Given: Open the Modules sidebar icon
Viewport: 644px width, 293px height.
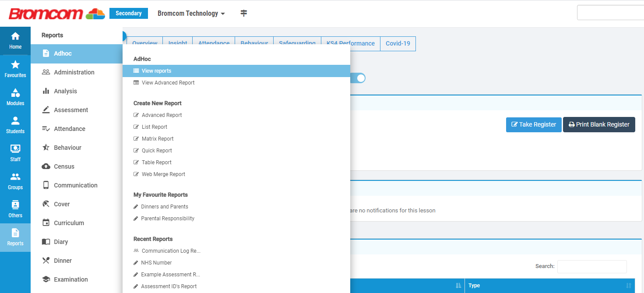Looking at the screenshot, I should pyautogui.click(x=15, y=97).
